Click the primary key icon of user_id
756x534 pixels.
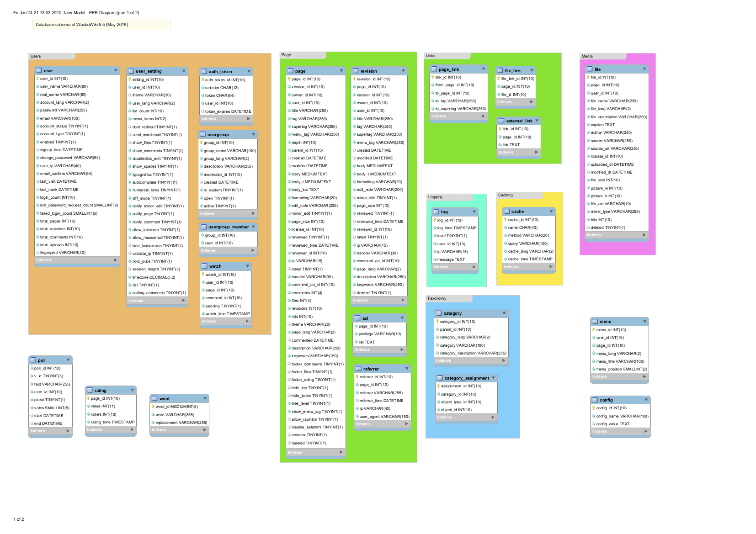click(37, 79)
